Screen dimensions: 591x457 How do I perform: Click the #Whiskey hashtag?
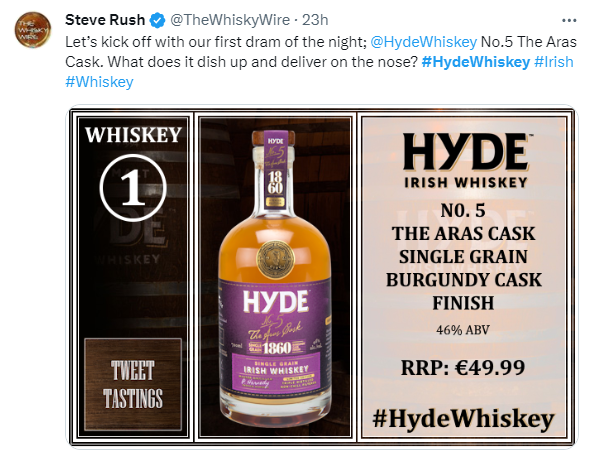point(99,82)
